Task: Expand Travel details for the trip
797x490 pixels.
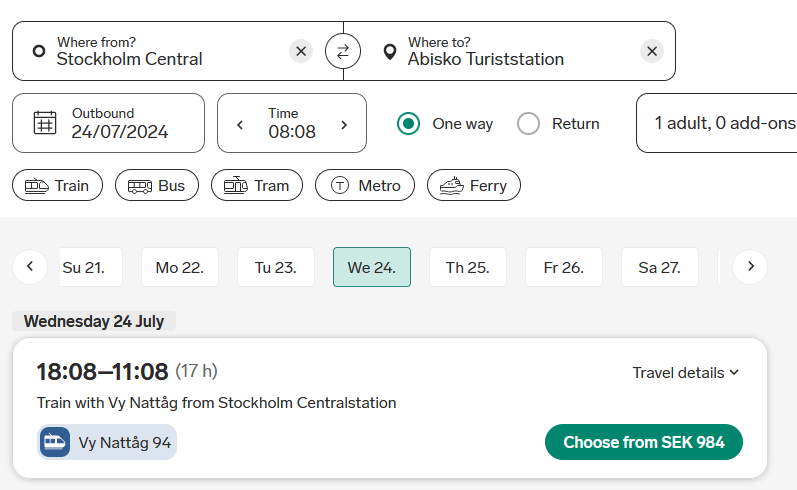Action: pyautogui.click(x=686, y=373)
